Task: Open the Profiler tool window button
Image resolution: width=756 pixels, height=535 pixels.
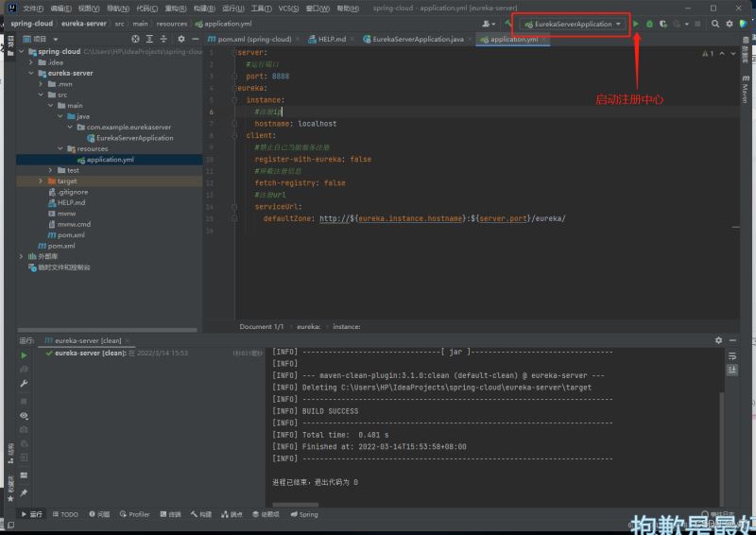Action: (133, 514)
